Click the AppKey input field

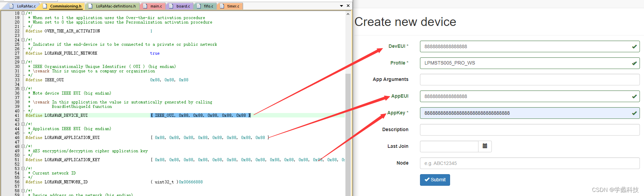click(529, 113)
